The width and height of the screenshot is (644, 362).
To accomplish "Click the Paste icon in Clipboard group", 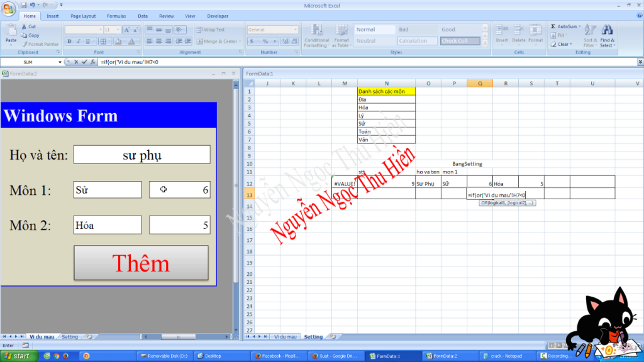I will coord(11,32).
